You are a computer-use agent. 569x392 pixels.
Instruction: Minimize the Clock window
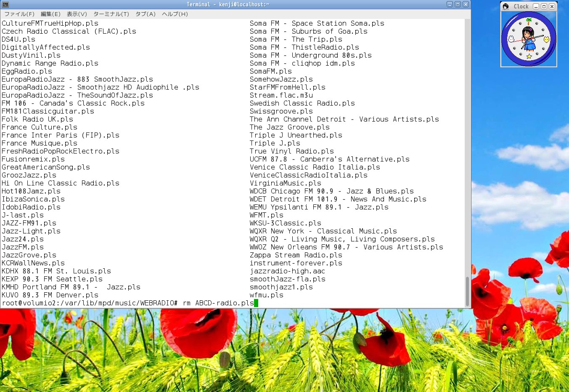tap(536, 6)
